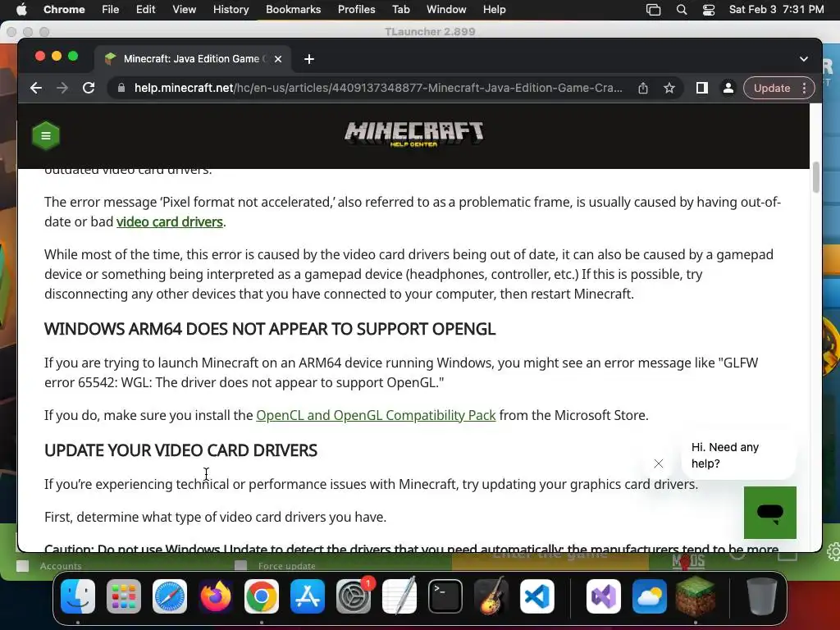Open Launchpad from the Dock
Viewport: 840px width, 630px height.
pyautogui.click(x=124, y=596)
